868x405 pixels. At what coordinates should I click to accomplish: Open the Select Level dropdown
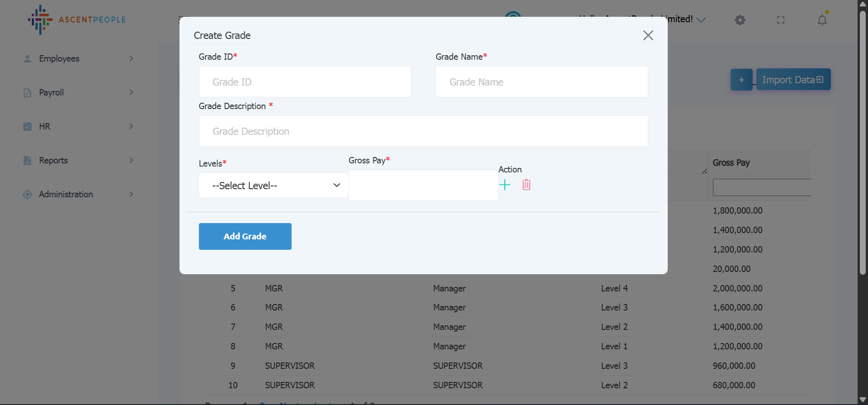click(x=274, y=186)
